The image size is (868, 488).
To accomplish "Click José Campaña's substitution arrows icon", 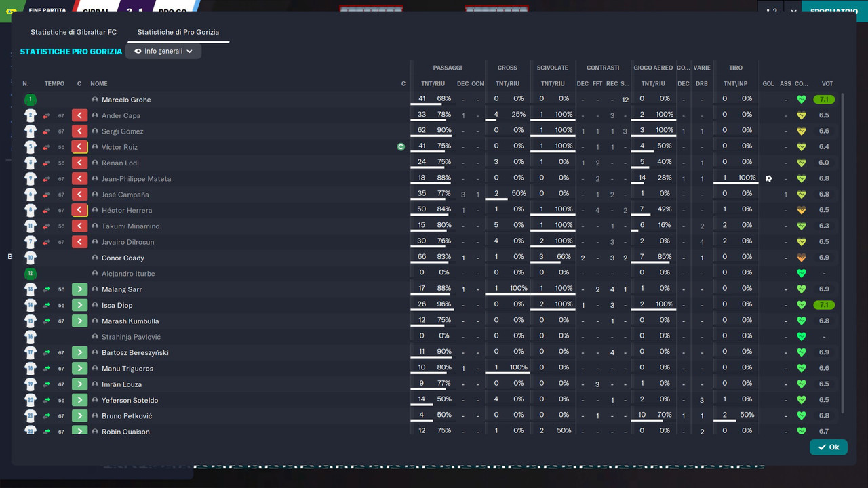I will pos(46,195).
